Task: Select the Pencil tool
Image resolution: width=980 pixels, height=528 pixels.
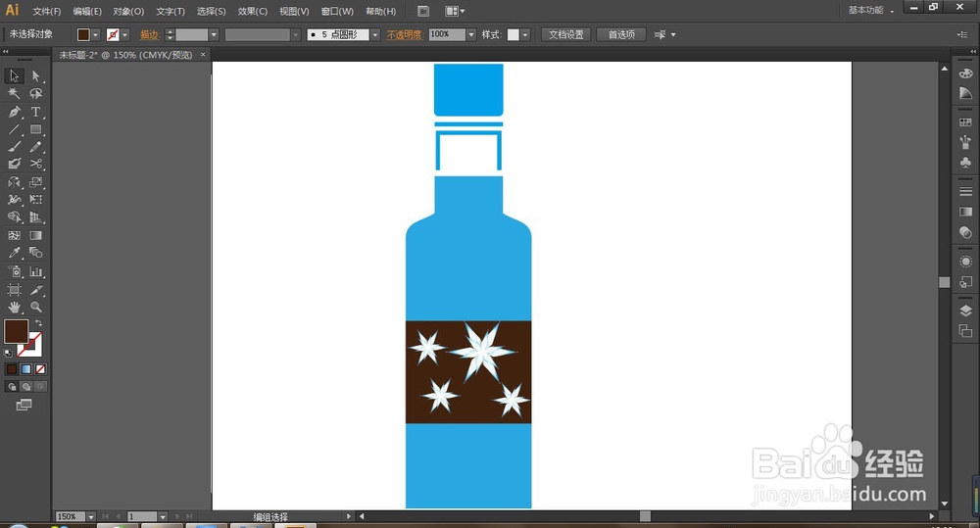Action: [x=35, y=147]
